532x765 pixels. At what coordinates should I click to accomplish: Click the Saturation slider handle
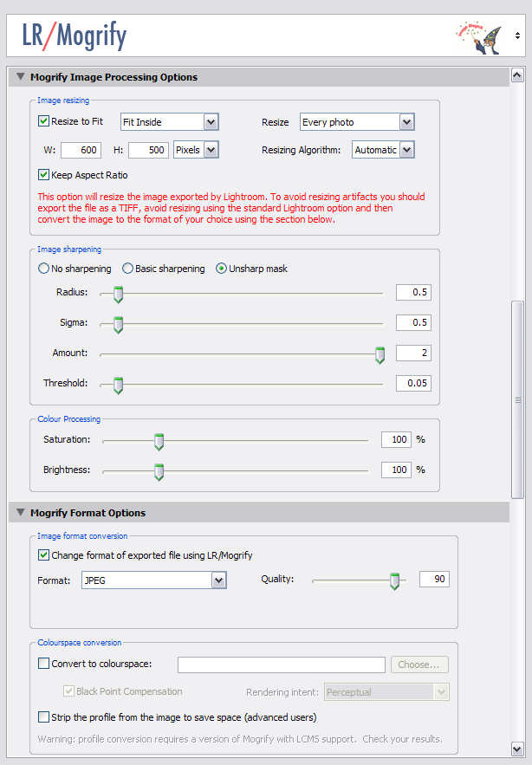tap(159, 442)
